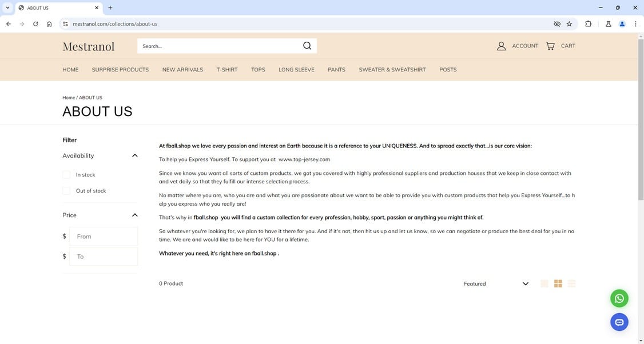This screenshot has width=644, height=344.
Task: Open LONG SLEEVE menu item
Action: point(296,70)
